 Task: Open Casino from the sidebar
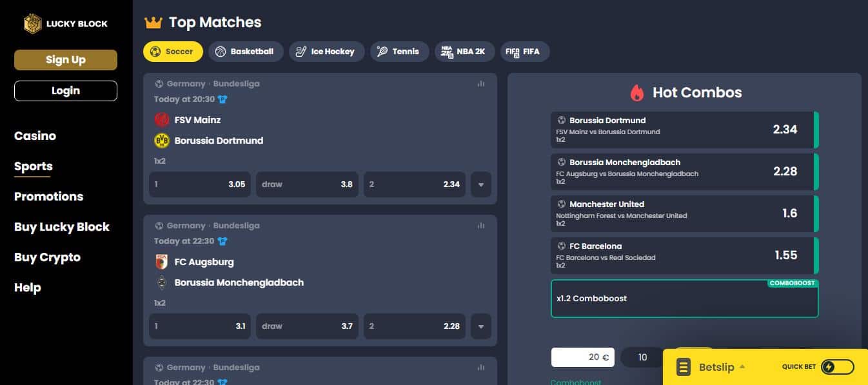click(x=35, y=136)
